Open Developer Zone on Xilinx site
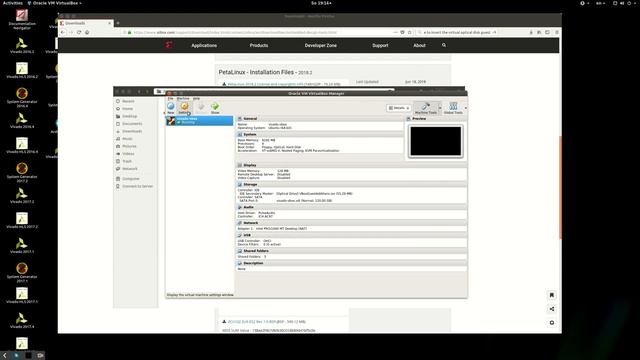 pos(320,45)
